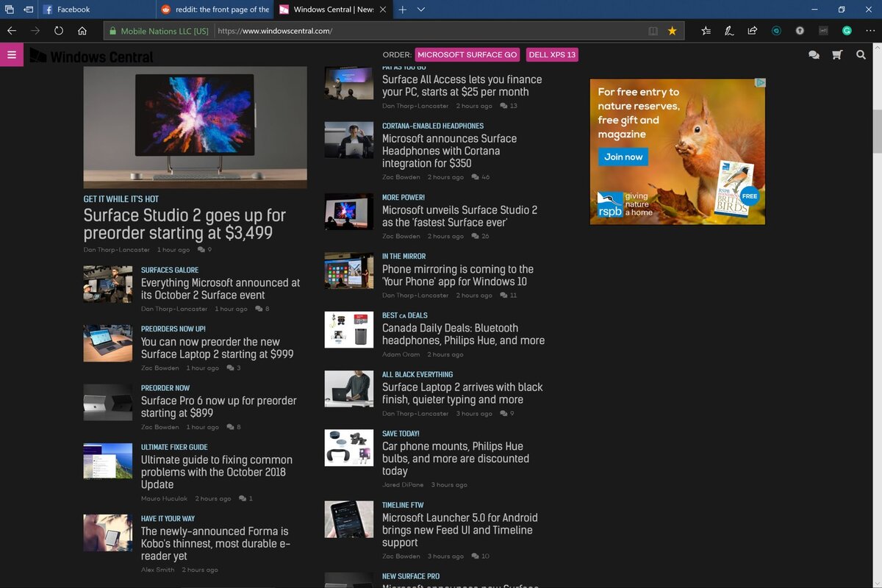Click author name Alex Smith
Viewport: 882px width, 588px height.
pos(158,570)
